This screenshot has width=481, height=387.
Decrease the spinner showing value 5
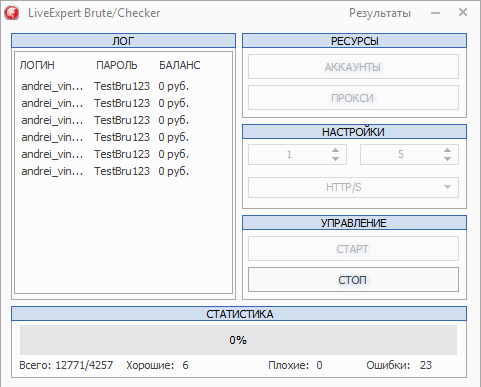447,159
